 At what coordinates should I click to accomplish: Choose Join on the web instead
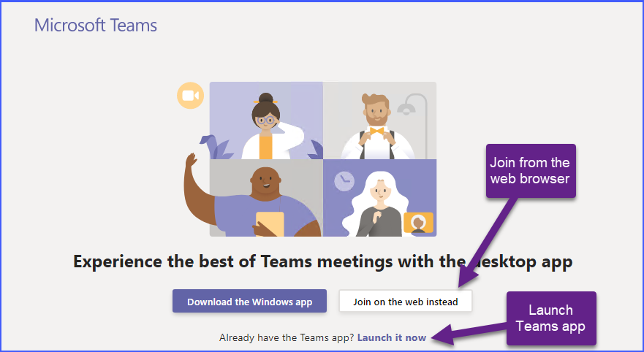[406, 301]
